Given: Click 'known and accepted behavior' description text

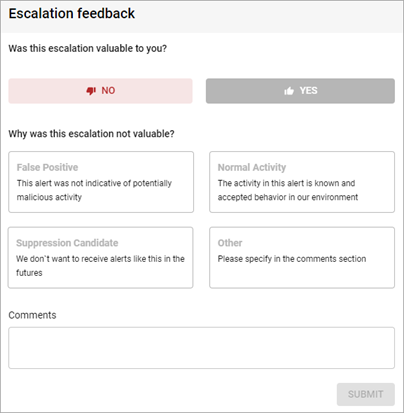Looking at the screenshot, I should click(x=288, y=190).
